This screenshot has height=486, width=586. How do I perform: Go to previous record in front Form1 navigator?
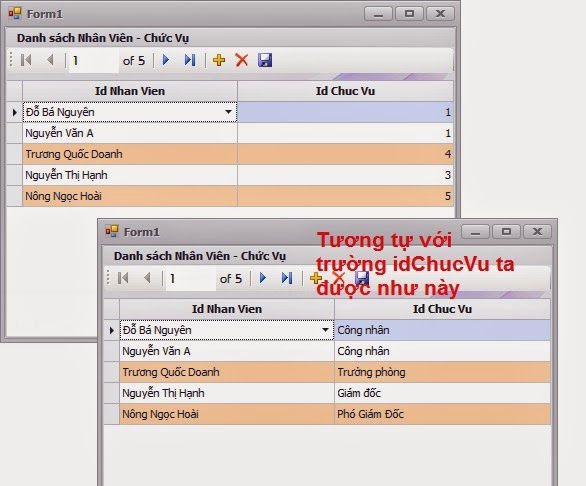(147, 278)
